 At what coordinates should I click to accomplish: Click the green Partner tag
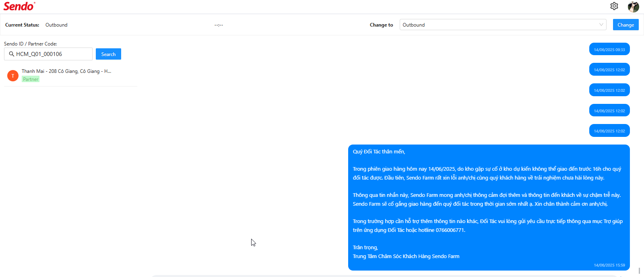pyautogui.click(x=31, y=79)
